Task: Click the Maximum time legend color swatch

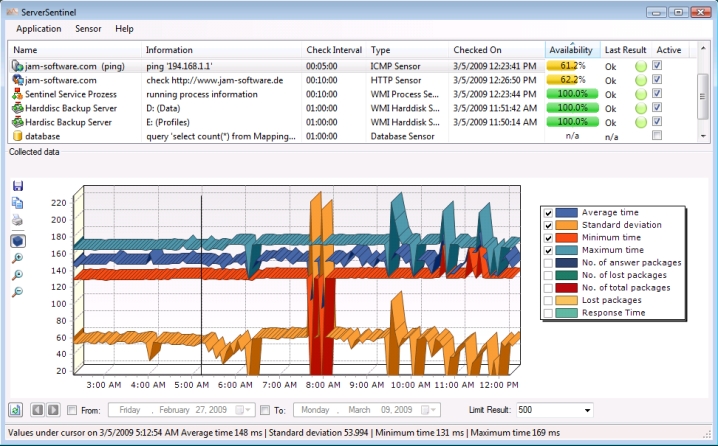Action: click(x=567, y=250)
